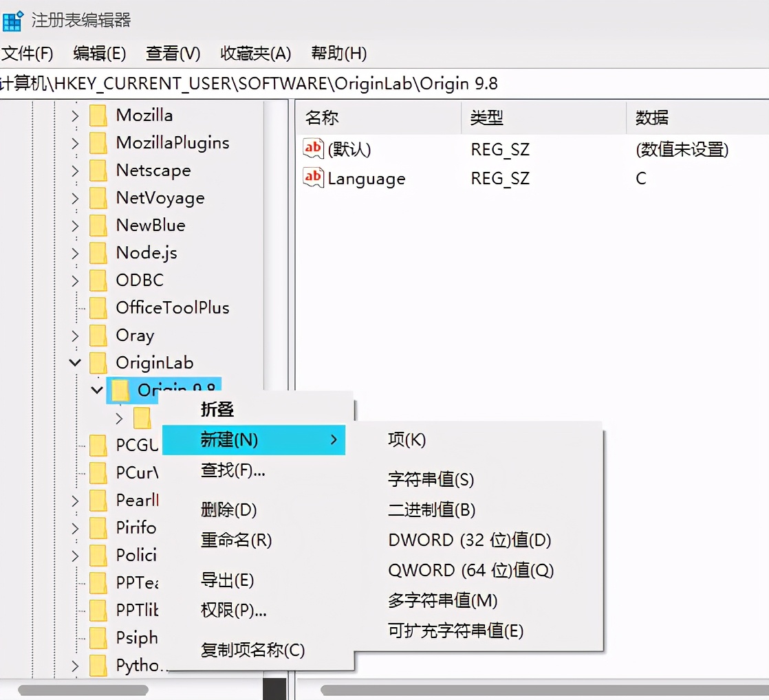The width and height of the screenshot is (769, 700).
Task: Select the highlighted Origin 9.8 folder icon
Action: click(120, 390)
